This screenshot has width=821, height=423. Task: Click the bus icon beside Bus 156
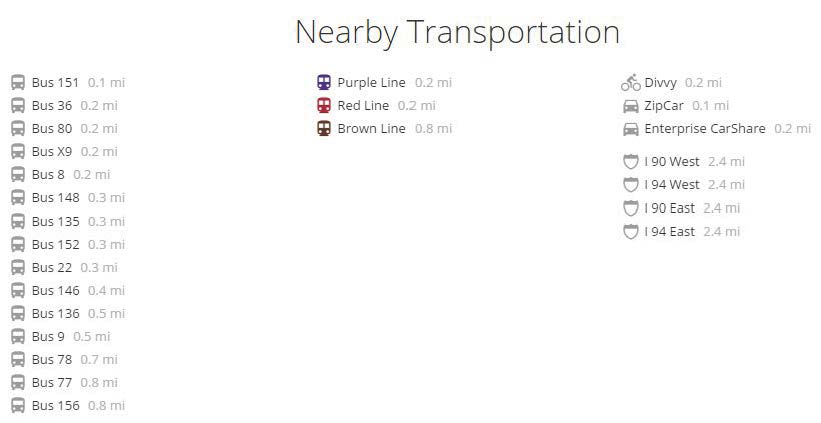coord(18,405)
